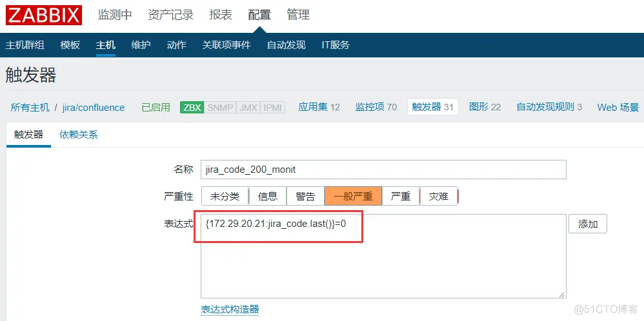The image size is (644, 321).
Task: Open the 监测中 top menu
Action: [115, 15]
